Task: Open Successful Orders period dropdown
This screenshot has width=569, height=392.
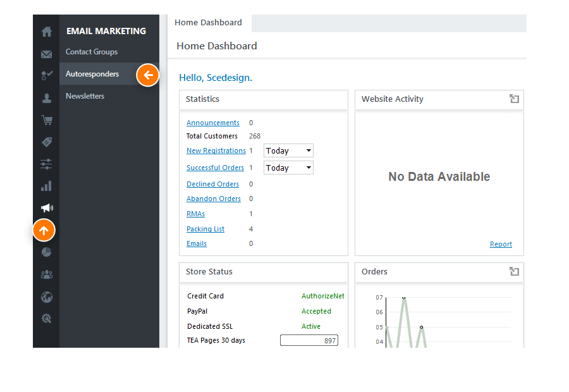Action: [x=288, y=168]
